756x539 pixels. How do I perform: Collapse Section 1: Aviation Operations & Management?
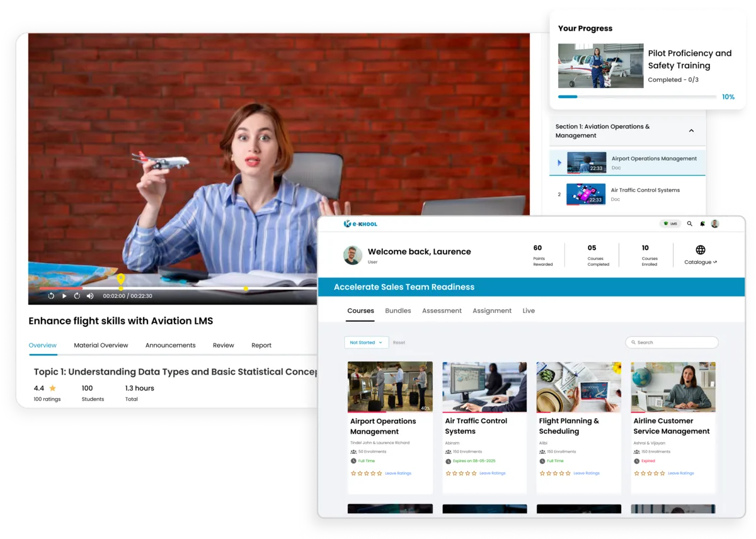click(691, 131)
